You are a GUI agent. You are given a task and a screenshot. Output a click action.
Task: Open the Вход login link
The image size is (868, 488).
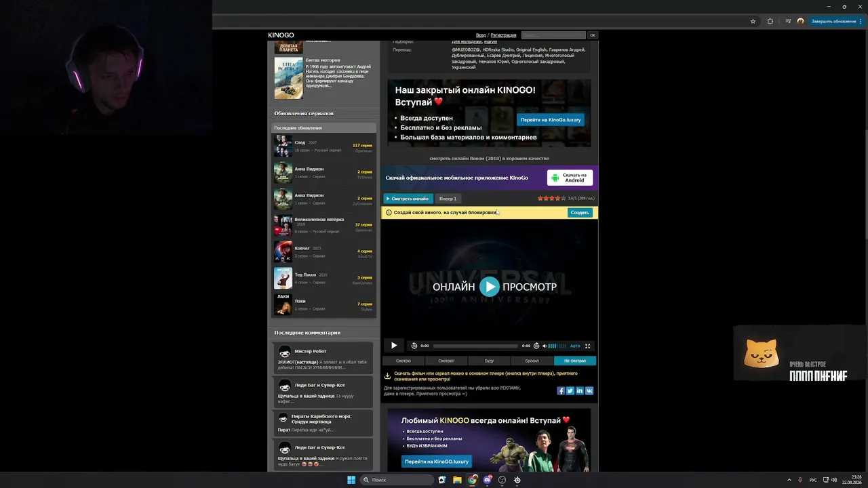click(481, 35)
